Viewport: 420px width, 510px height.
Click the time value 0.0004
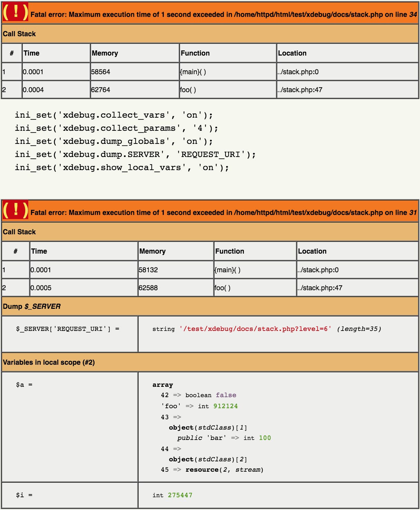tap(33, 90)
